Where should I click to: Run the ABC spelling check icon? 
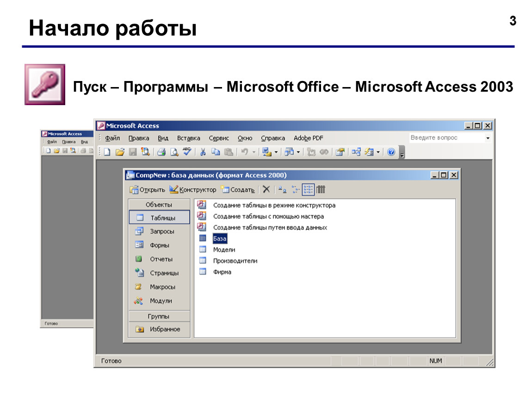point(187,151)
